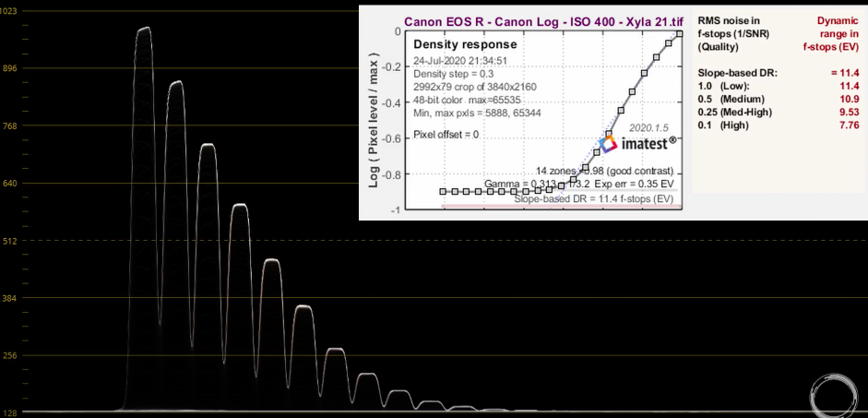The width and height of the screenshot is (868, 418).
Task: Click the '7.76' High quality value
Action: point(850,125)
